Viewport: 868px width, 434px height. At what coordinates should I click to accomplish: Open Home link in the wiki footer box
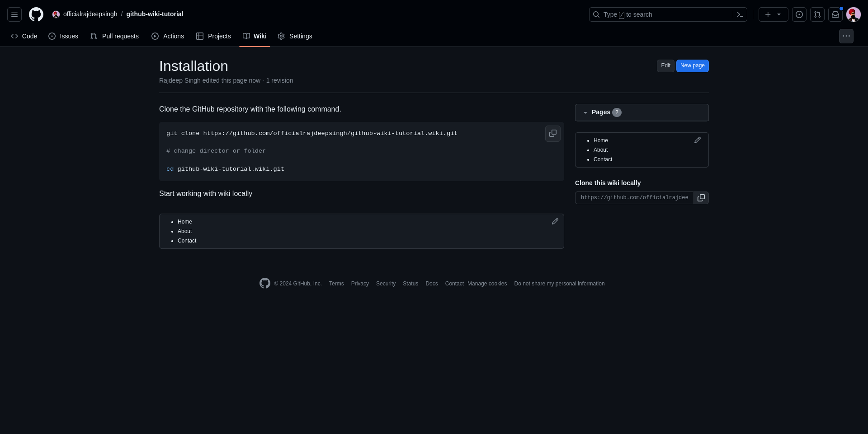pos(184,222)
